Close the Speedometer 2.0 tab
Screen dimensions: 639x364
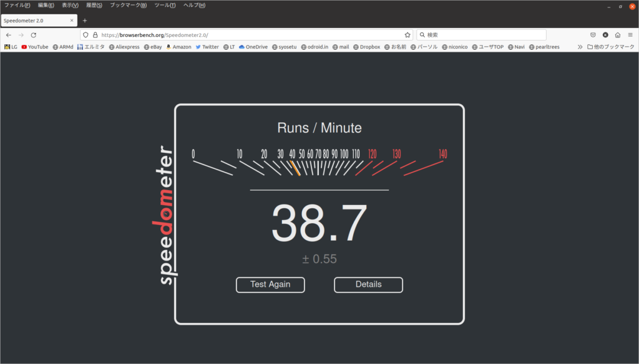coord(72,21)
